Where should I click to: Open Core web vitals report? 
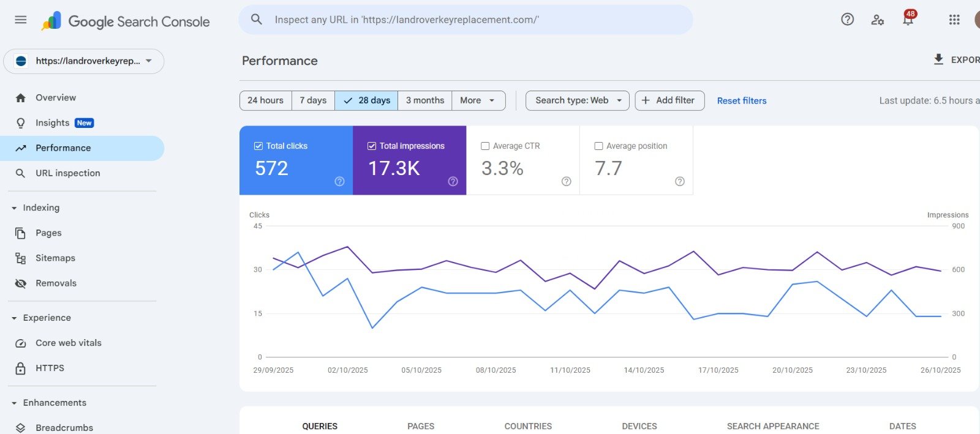pos(68,343)
